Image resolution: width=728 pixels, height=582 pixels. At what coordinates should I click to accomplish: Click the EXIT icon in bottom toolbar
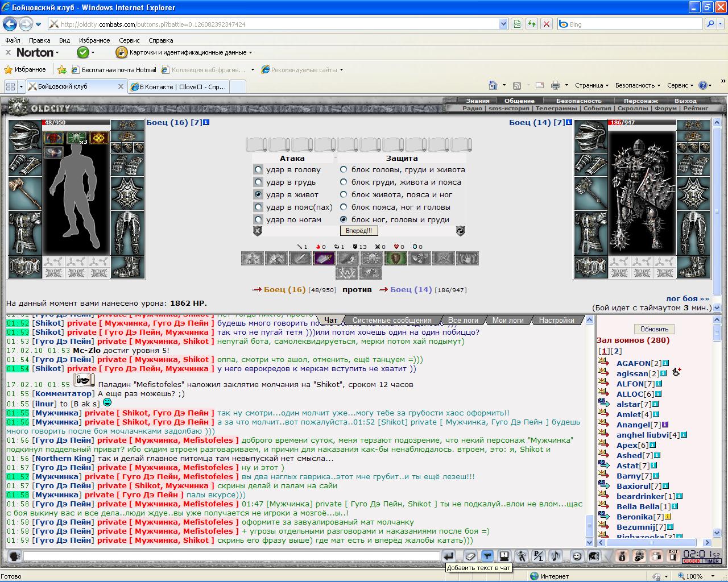[673, 556]
